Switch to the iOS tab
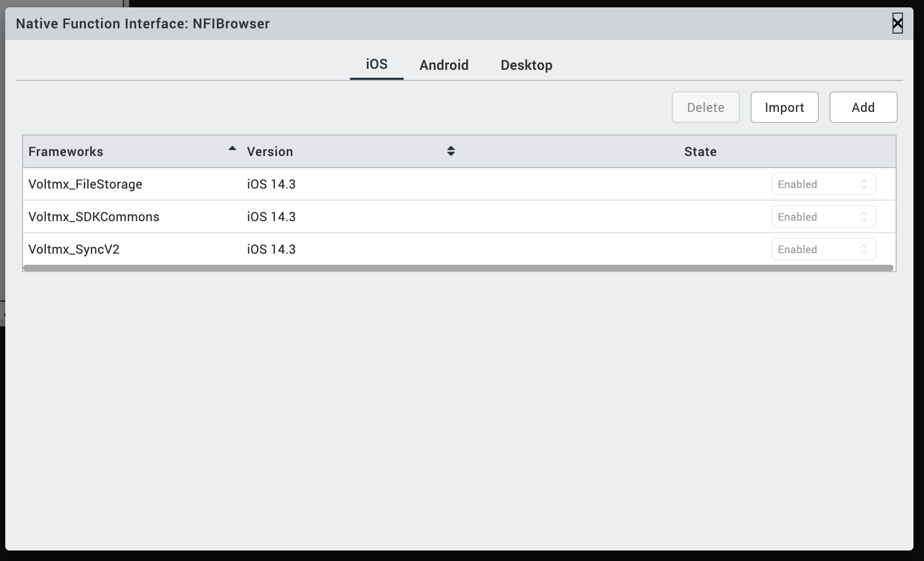Image resolution: width=924 pixels, height=561 pixels. [376, 64]
